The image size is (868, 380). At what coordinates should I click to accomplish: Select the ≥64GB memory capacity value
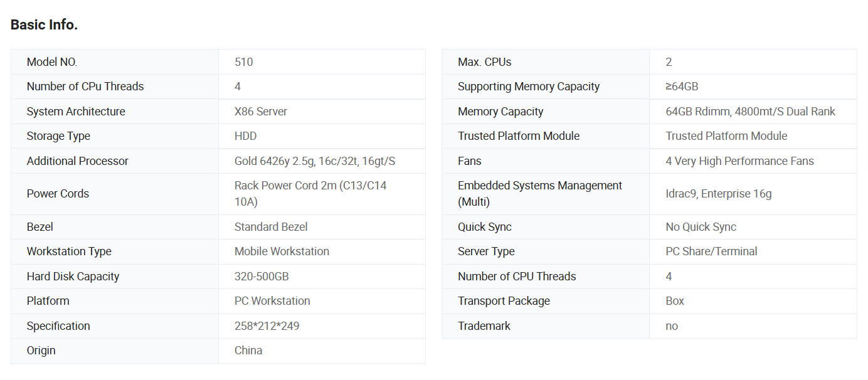click(682, 87)
